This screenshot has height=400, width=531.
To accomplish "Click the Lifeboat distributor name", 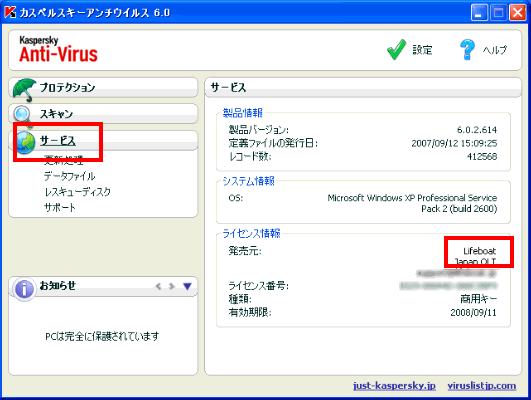I will click(x=480, y=251).
